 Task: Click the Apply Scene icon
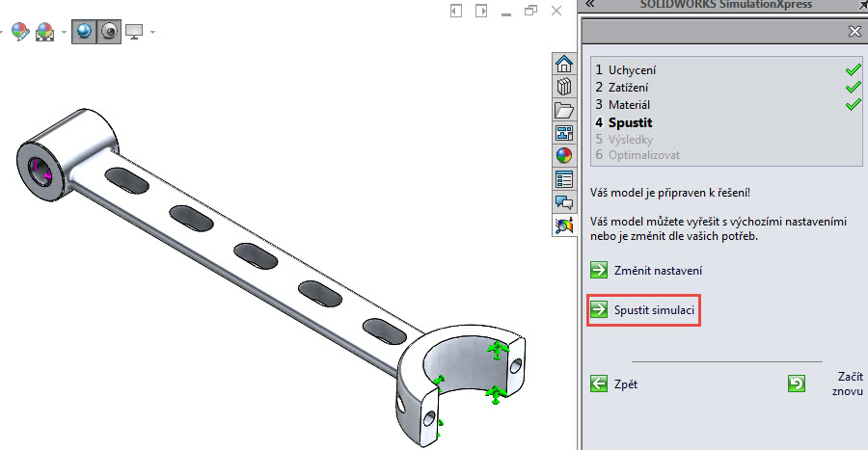click(x=45, y=32)
